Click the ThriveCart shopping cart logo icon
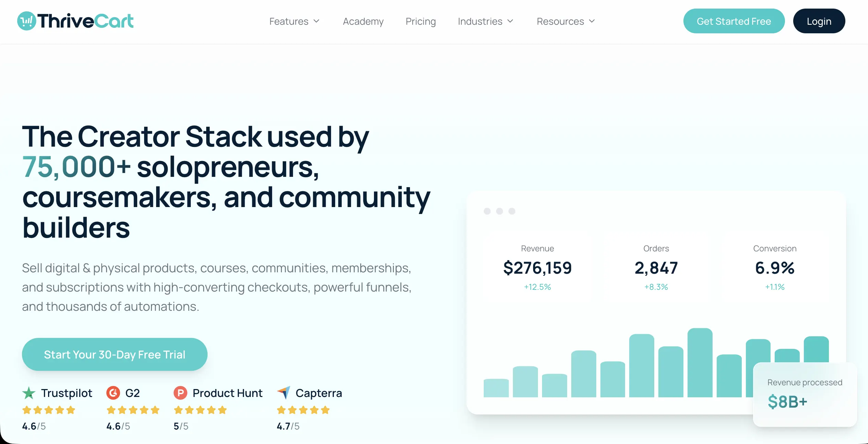Screen dimensions: 868x444 [26, 21]
